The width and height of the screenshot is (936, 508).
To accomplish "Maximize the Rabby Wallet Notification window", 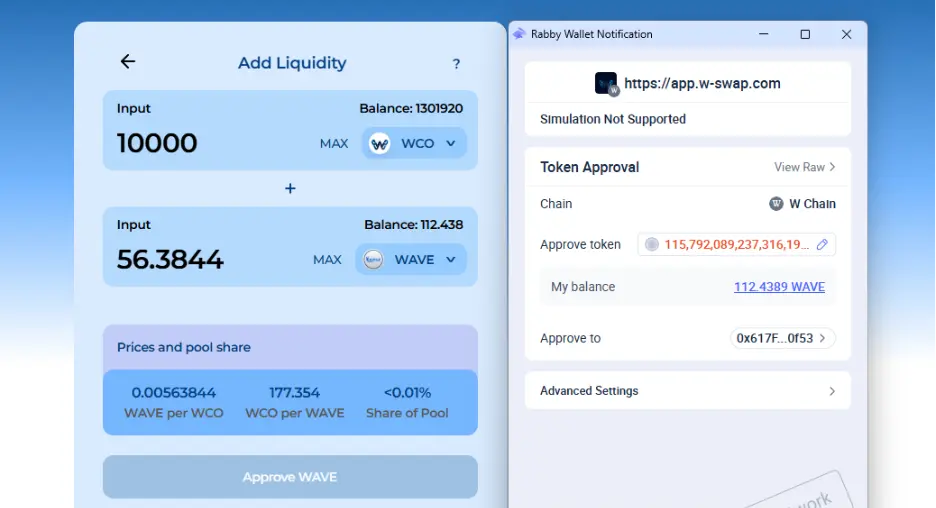I will [805, 34].
